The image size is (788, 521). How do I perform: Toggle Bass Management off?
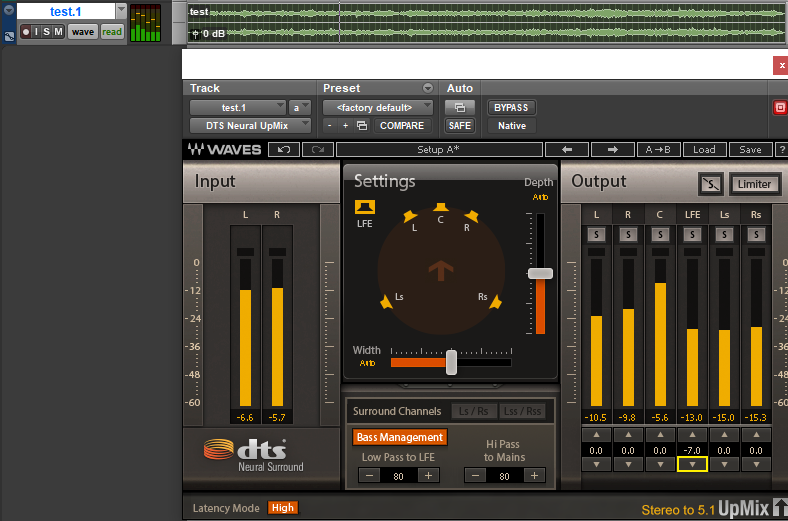(x=400, y=437)
